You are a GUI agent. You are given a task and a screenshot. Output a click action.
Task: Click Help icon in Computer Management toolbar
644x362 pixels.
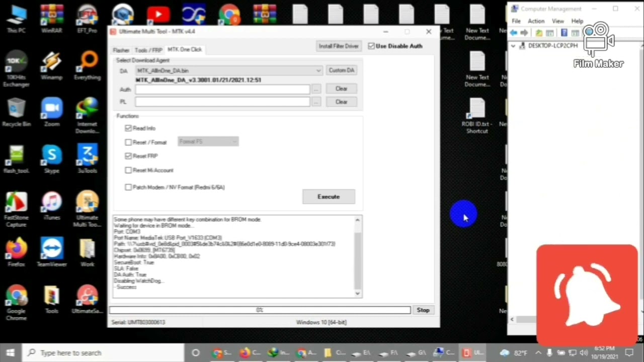pos(564,33)
